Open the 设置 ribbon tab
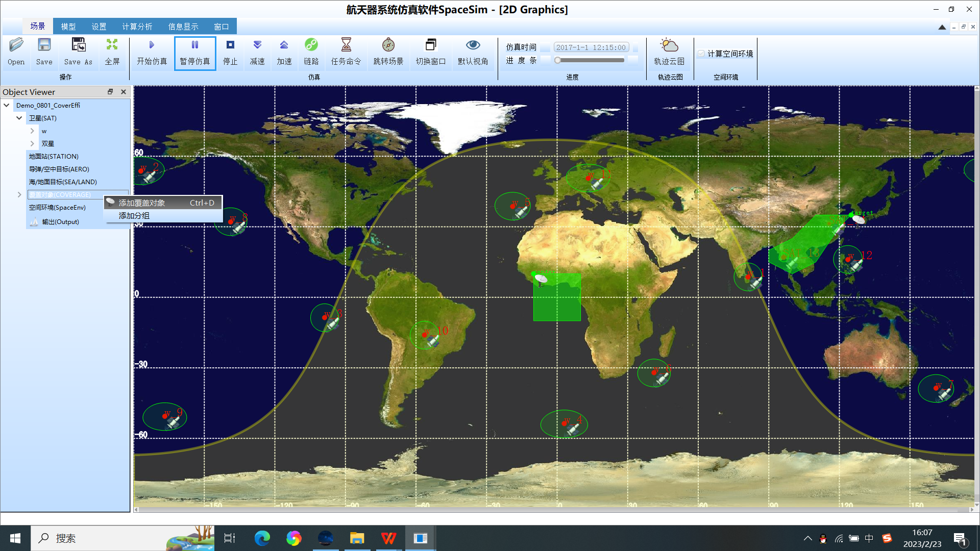The width and height of the screenshot is (980, 551). [x=99, y=27]
